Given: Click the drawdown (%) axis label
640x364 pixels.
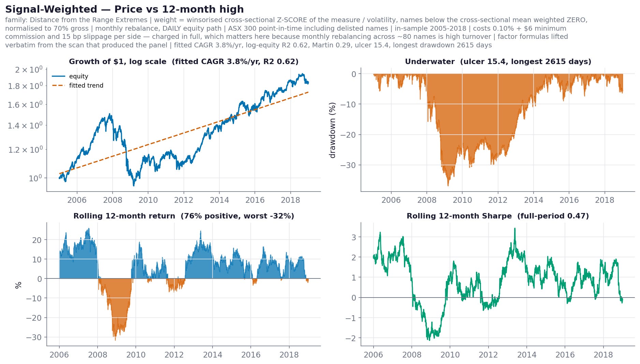Looking at the screenshot, I should [332, 130].
